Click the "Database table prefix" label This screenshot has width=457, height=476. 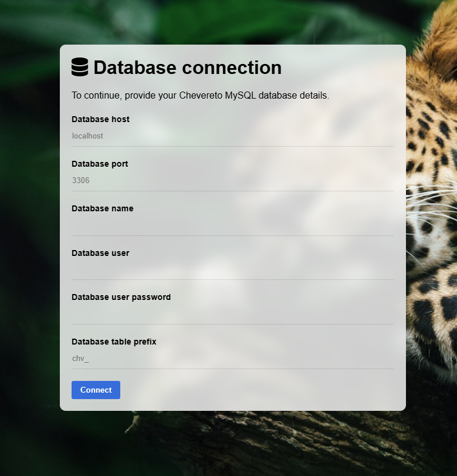click(x=114, y=342)
